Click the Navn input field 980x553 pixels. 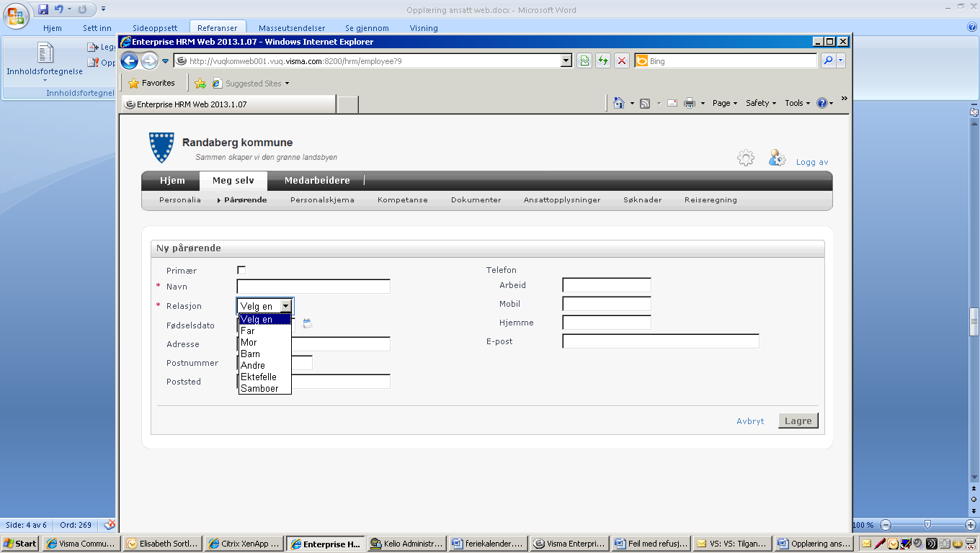[313, 287]
